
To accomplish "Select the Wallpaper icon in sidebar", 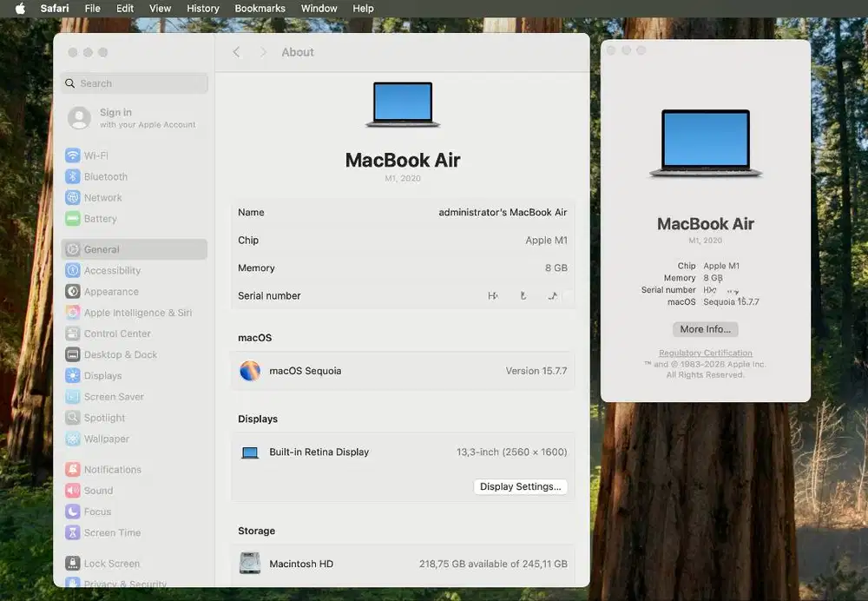I will point(73,439).
